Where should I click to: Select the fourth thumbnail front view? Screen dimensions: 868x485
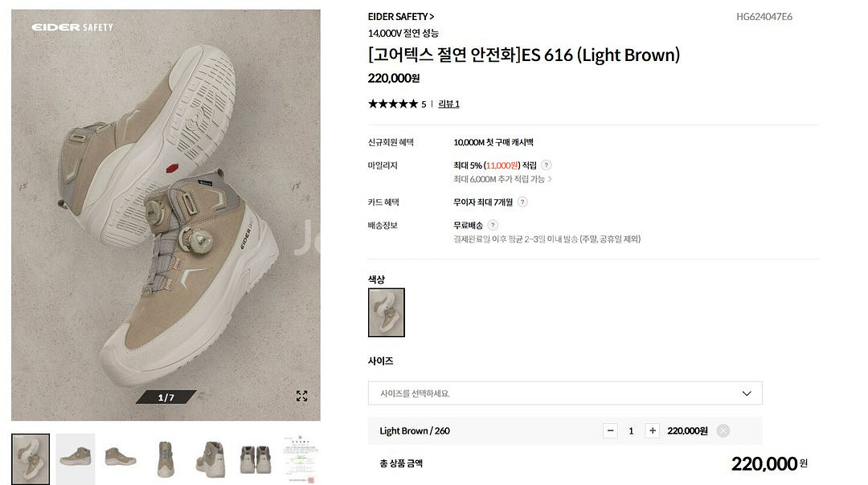pos(166,459)
